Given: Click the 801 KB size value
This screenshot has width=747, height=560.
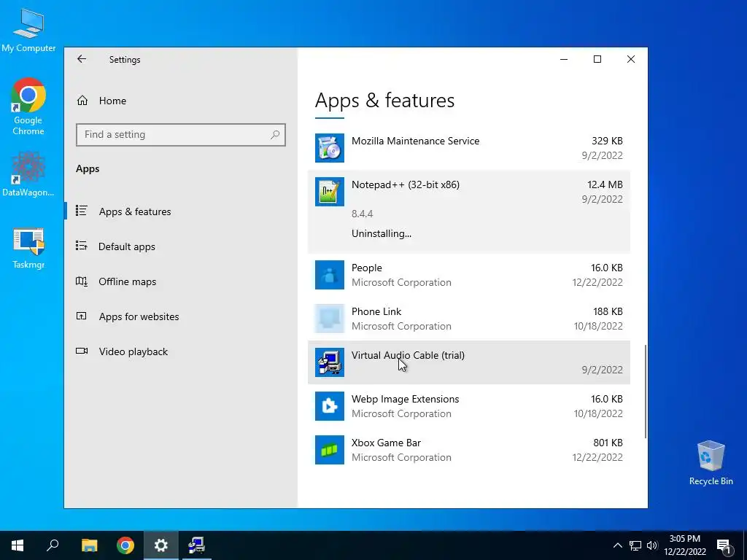Looking at the screenshot, I should [x=608, y=443].
